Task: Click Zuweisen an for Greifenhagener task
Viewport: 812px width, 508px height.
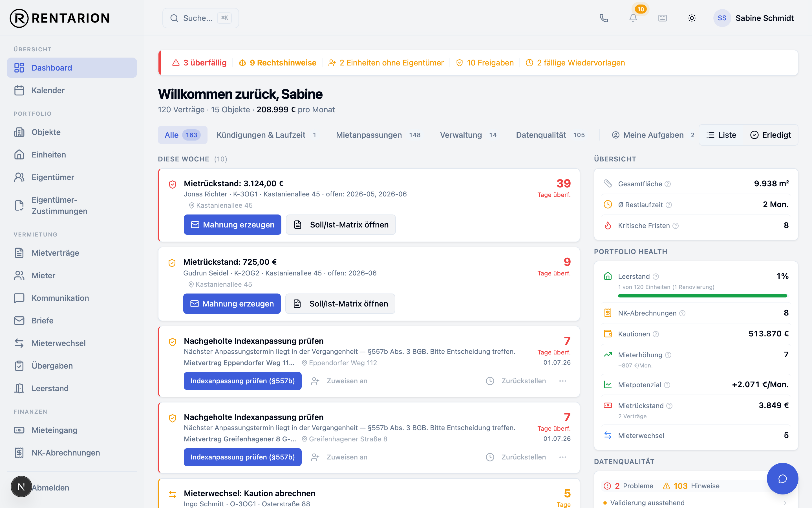Action: [339, 457]
